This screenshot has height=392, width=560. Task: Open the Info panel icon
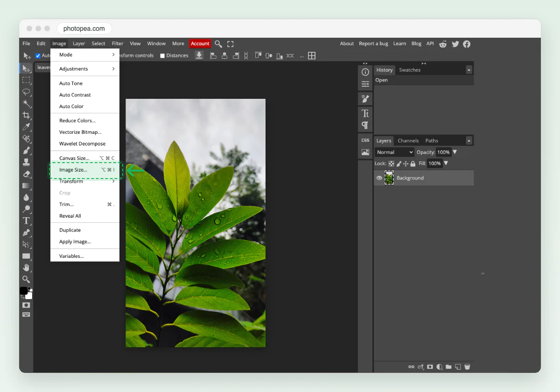[x=365, y=72]
